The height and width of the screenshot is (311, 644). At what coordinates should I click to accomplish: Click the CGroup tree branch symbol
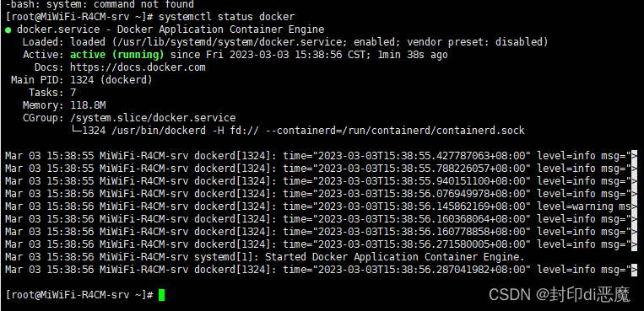coord(77,131)
